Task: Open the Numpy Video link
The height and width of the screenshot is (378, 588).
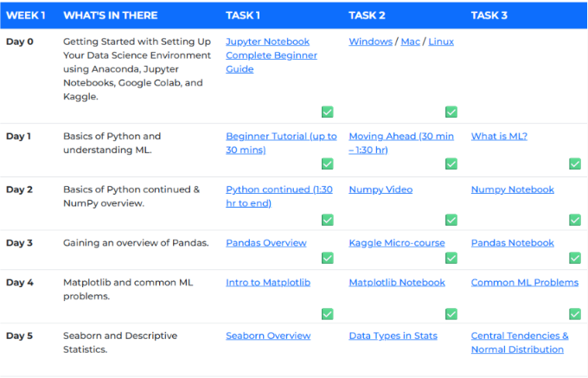Action: (380, 189)
